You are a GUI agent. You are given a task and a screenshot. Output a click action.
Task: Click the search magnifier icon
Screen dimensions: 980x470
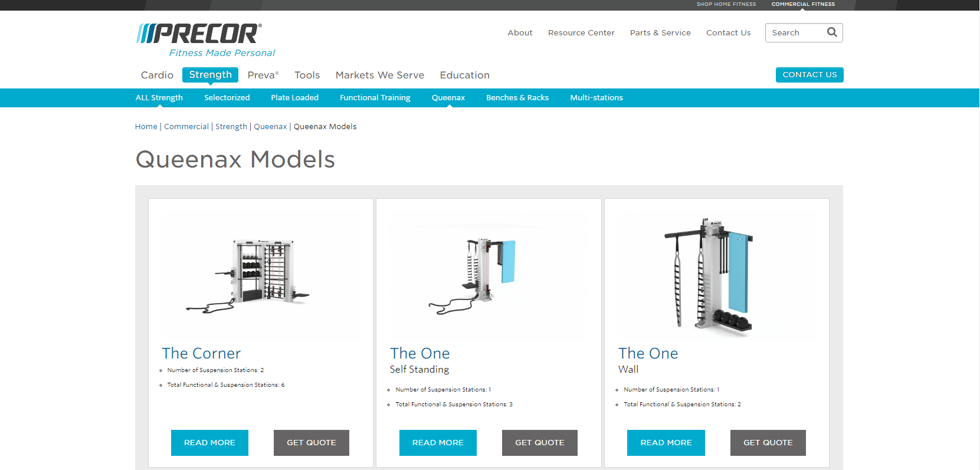832,32
